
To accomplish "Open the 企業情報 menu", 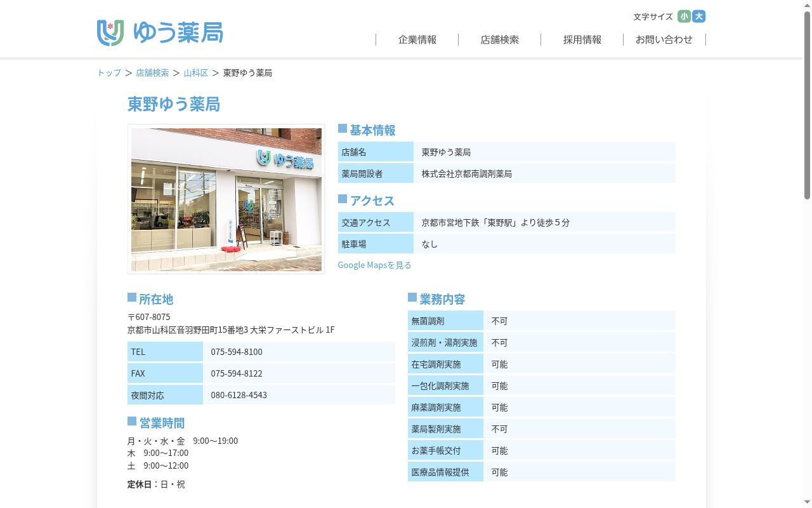I will [417, 39].
